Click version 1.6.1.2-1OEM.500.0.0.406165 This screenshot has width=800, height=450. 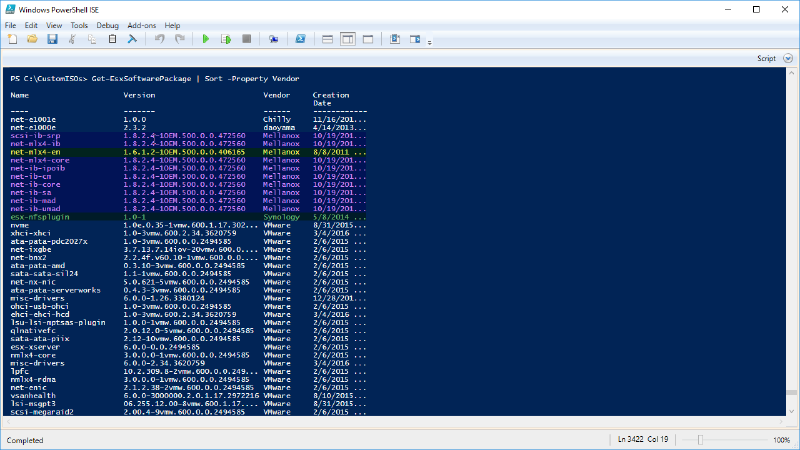pyautogui.click(x=184, y=152)
